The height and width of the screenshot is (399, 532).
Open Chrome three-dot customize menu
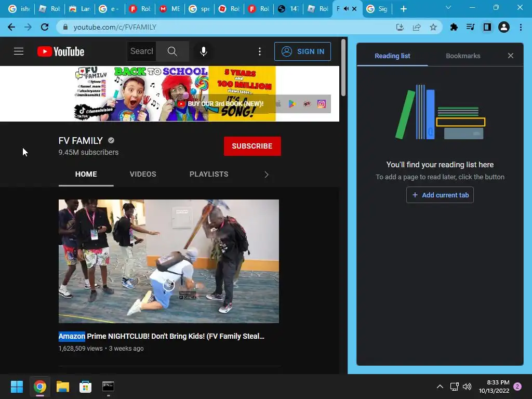pyautogui.click(x=521, y=27)
